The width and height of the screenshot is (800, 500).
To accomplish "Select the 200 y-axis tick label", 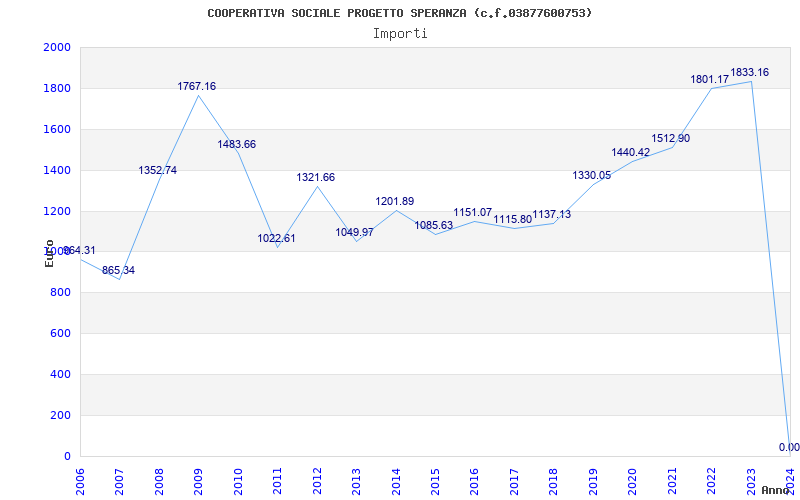I will point(61,415).
